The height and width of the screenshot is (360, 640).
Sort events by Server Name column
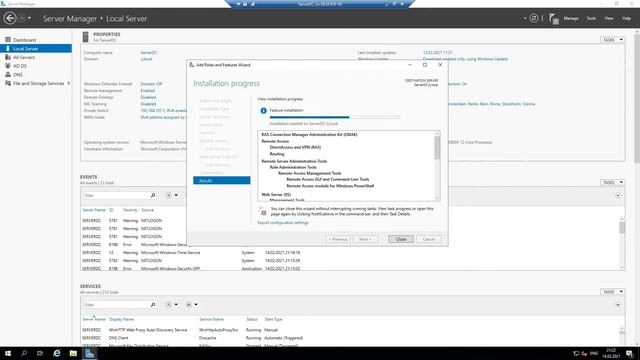94,210
